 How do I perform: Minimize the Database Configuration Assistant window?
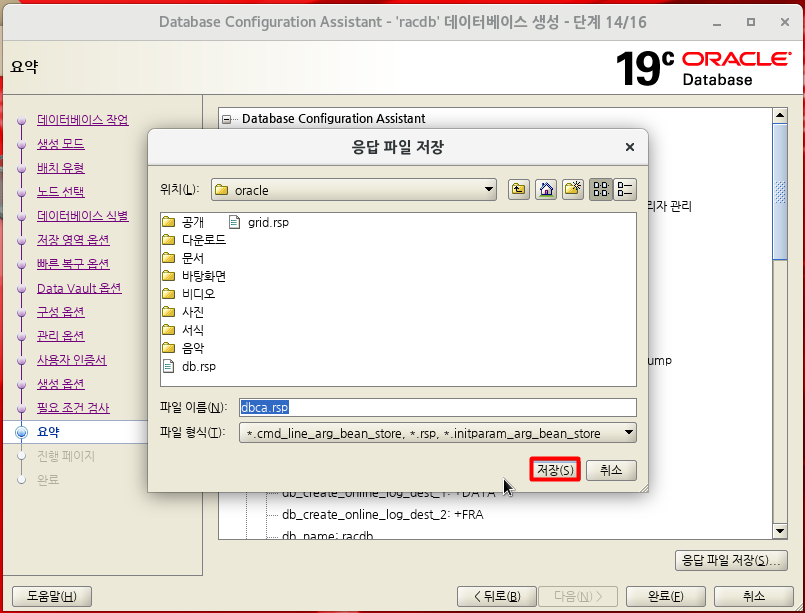tap(717, 23)
